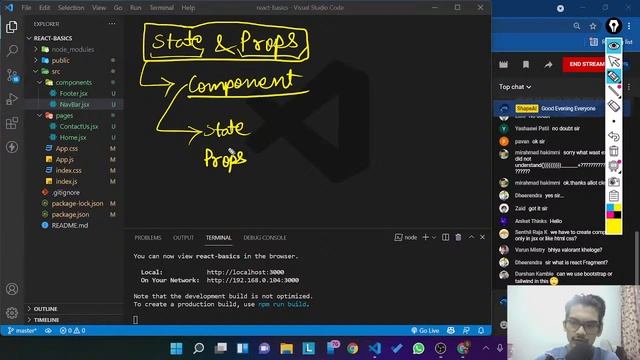Click the browser bookmark star icon
Screen dimensions: 640x360
(593, 26)
